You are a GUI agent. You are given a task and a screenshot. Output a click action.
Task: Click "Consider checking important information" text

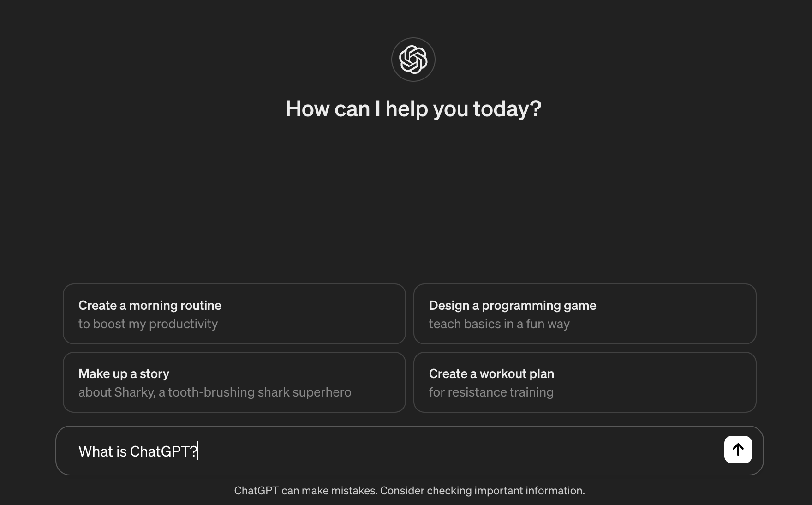point(482,491)
